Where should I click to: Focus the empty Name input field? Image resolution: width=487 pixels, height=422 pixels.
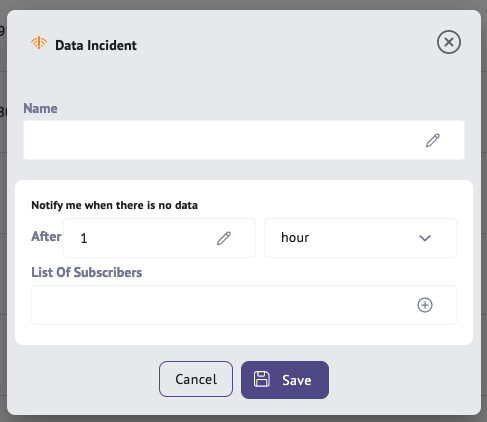[244, 140]
